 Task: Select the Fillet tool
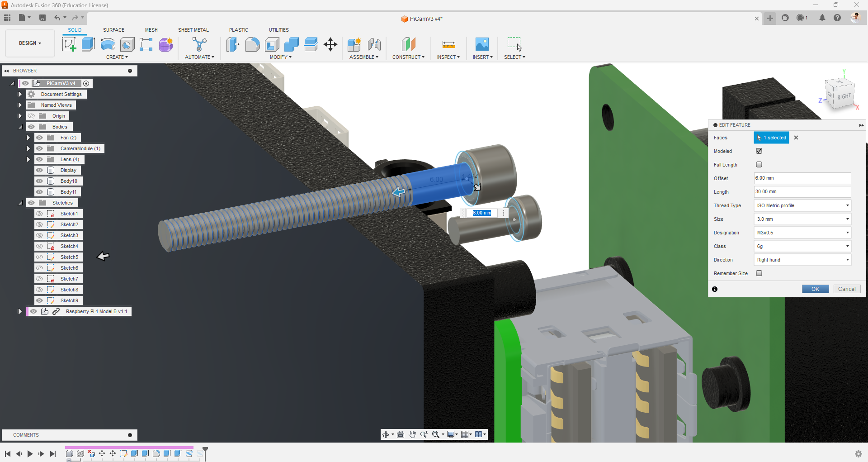(x=252, y=44)
